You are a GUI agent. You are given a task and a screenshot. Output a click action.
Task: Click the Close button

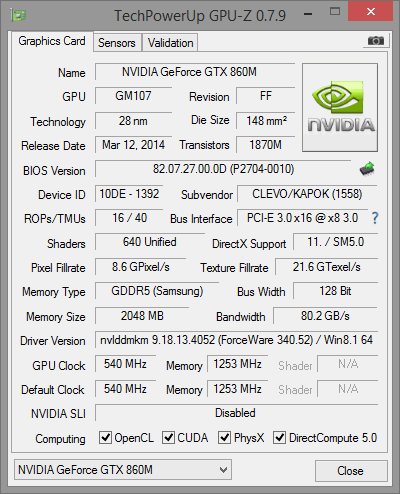point(351,471)
